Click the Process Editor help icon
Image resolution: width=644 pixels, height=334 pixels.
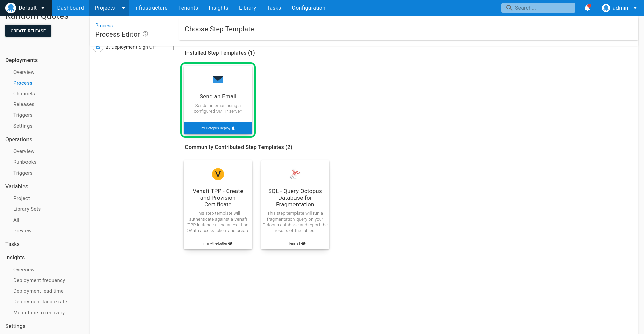[145, 34]
